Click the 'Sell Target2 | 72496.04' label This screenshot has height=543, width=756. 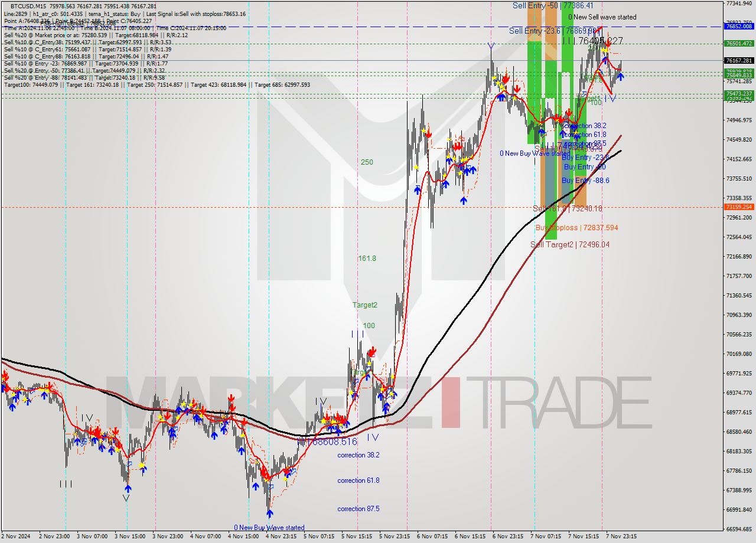(570, 244)
